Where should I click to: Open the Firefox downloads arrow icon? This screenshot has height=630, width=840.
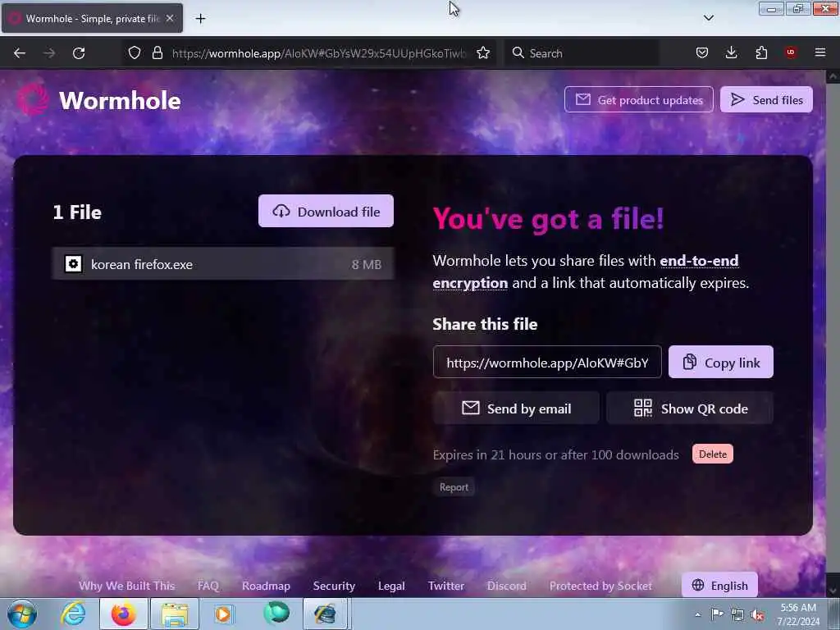click(x=731, y=52)
